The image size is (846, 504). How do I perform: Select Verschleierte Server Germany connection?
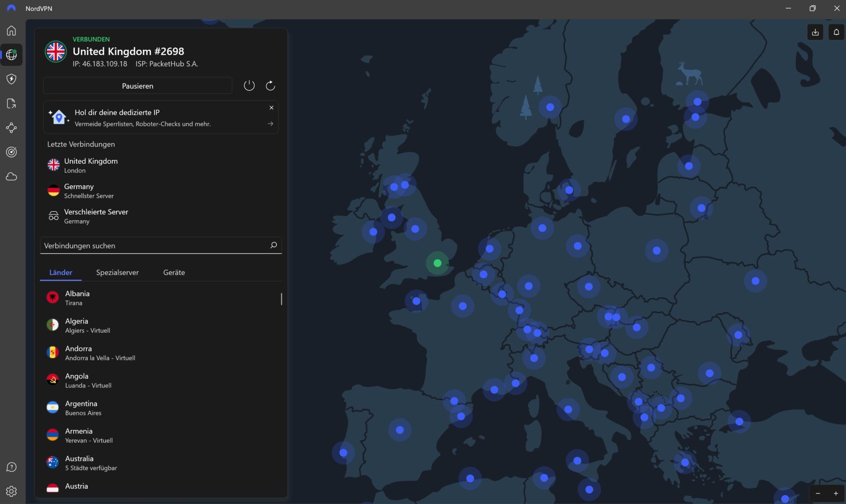161,216
